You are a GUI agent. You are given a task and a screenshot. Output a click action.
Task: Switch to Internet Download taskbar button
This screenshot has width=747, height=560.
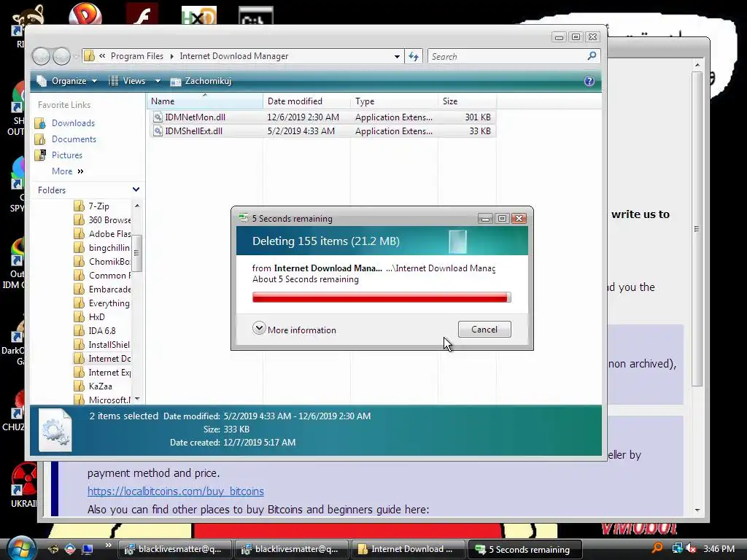pos(408,549)
